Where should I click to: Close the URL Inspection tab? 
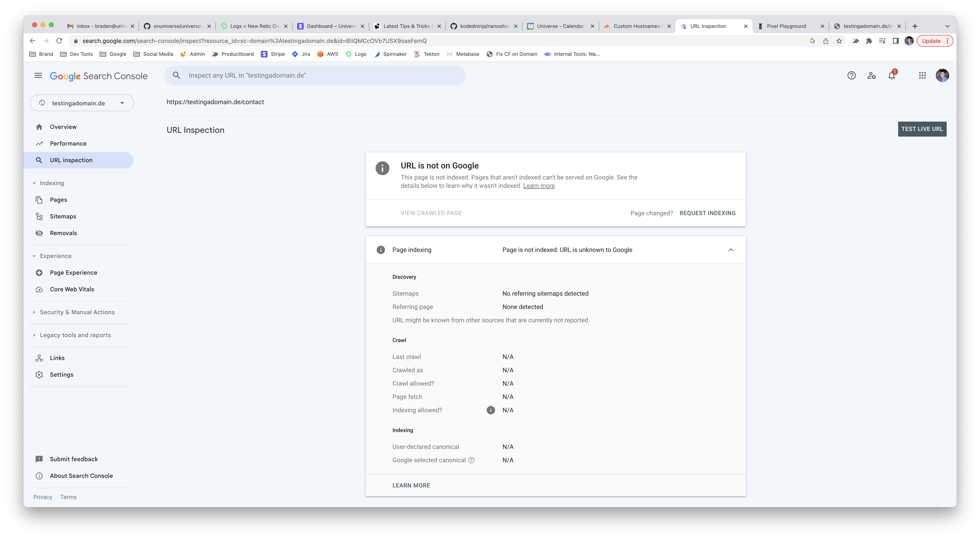(746, 26)
